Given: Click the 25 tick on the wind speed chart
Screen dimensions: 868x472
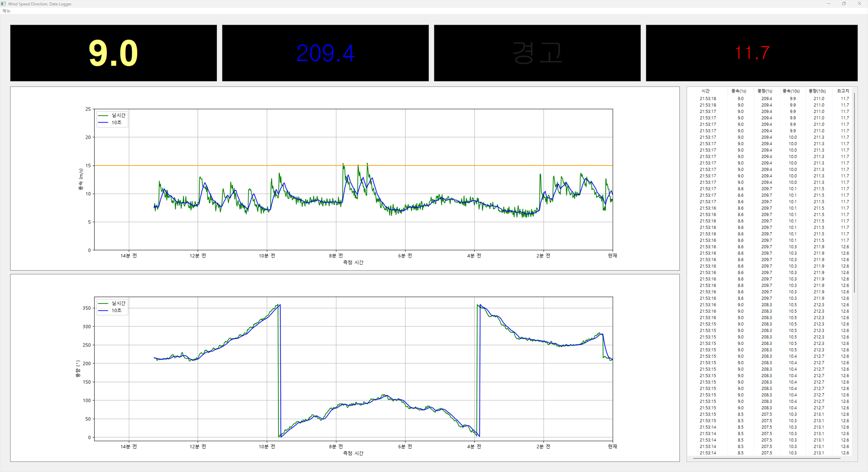Looking at the screenshot, I should point(88,109).
